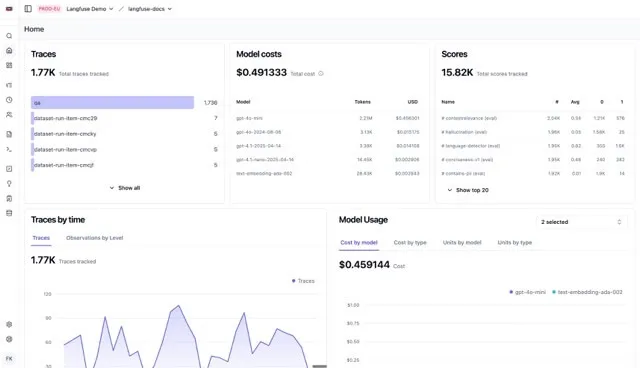Click the language-detector (eval) score row
The height and width of the screenshot is (368, 640).
point(533,146)
